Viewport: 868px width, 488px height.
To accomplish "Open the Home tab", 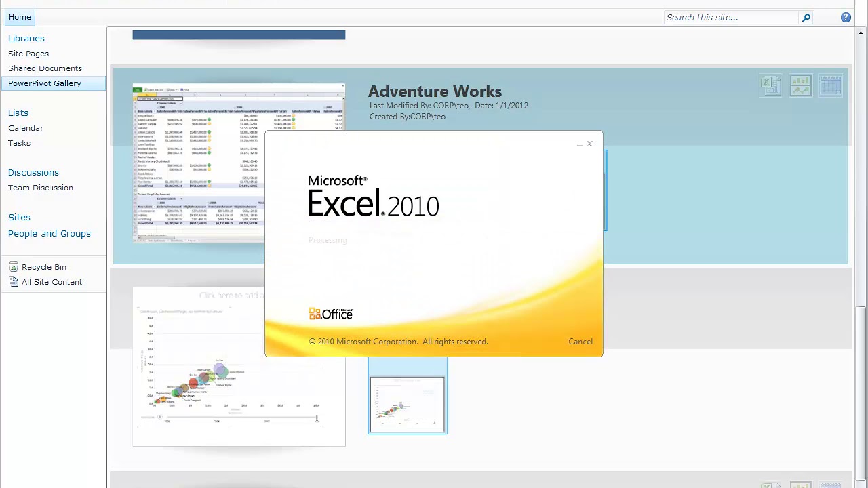I will (20, 17).
